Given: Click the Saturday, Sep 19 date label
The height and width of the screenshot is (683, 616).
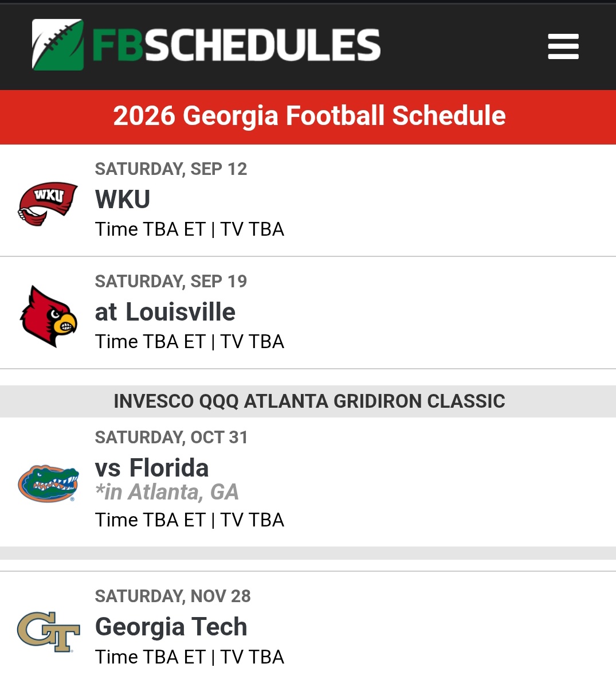Looking at the screenshot, I should click(x=171, y=282).
